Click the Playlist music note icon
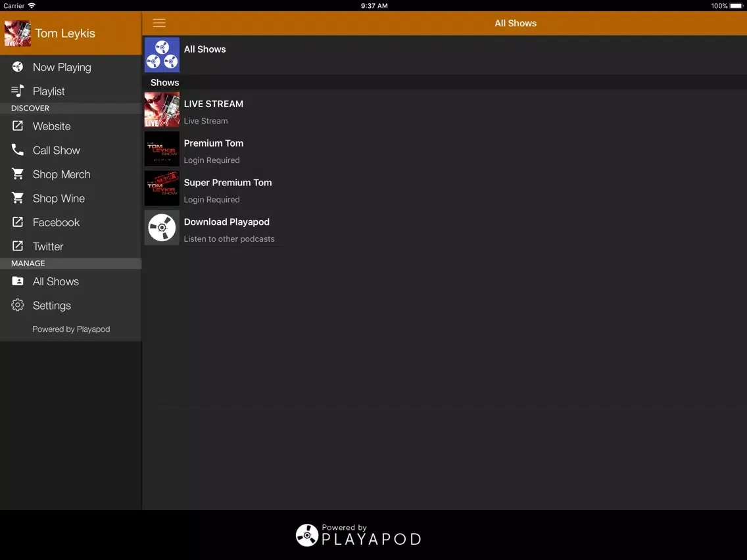This screenshot has width=747, height=560. pyautogui.click(x=18, y=91)
